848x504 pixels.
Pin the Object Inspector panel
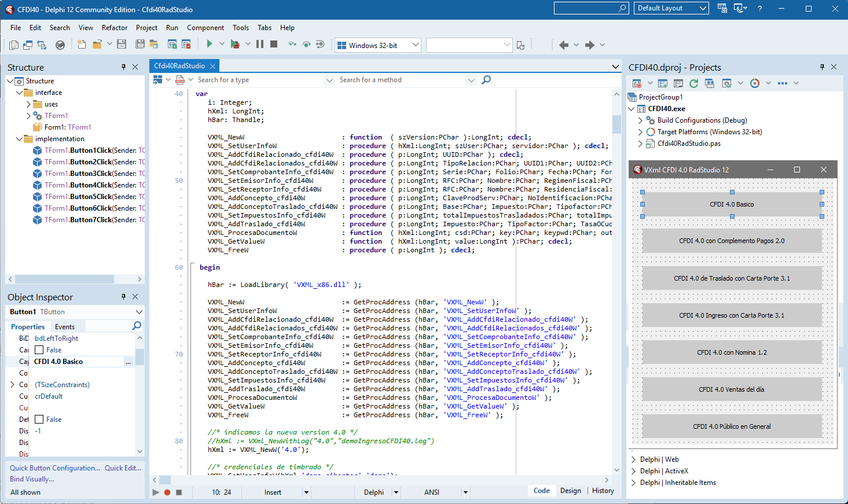tap(123, 297)
